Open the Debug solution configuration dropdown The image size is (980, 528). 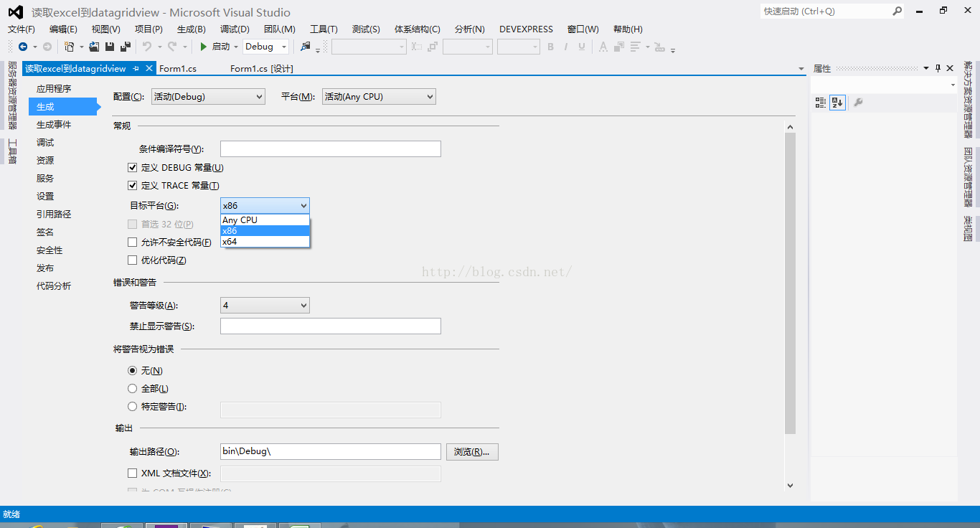click(265, 47)
